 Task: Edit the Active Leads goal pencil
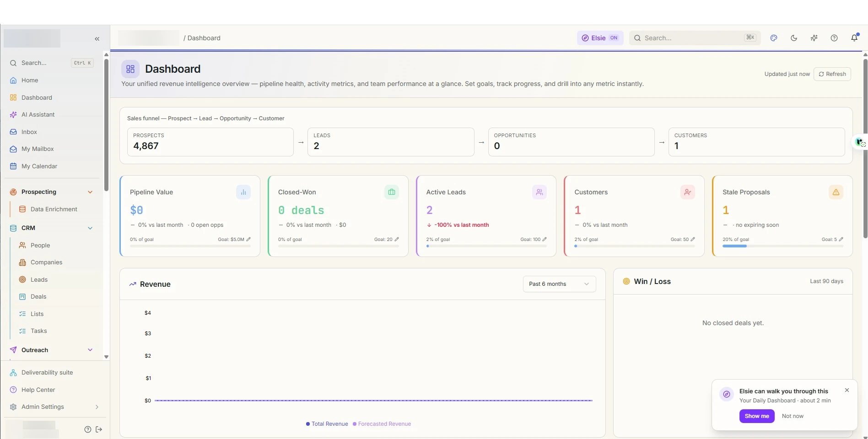pos(545,239)
